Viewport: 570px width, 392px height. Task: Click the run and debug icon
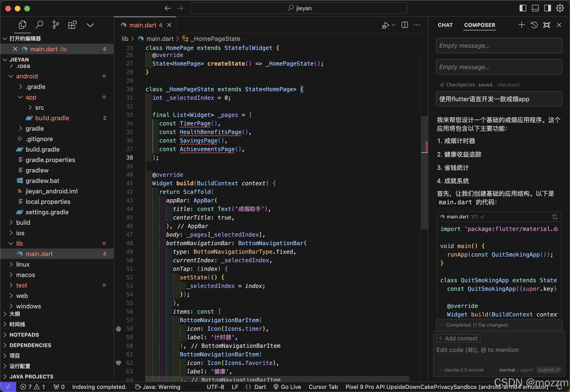point(385,25)
